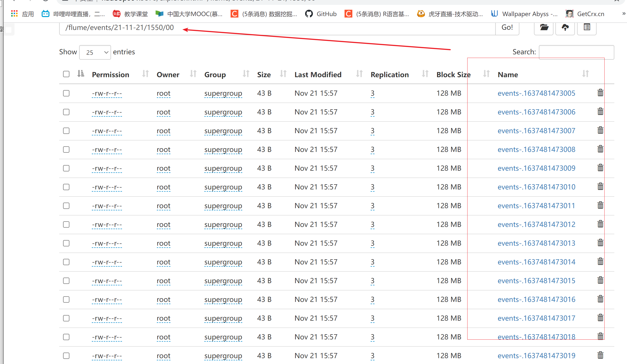The width and height of the screenshot is (627, 364).
Task: Sort by the Permission column header
Action: click(111, 75)
